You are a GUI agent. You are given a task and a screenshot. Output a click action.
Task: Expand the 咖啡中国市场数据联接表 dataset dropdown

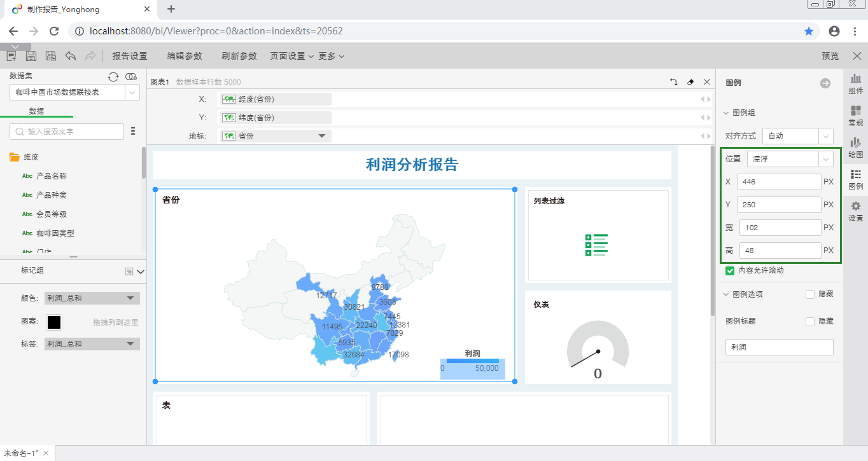click(132, 92)
